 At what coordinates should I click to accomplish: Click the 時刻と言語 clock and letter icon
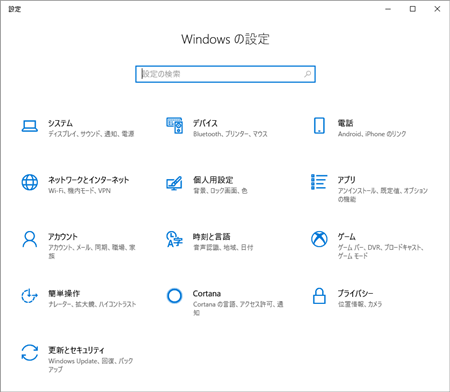pyautogui.click(x=174, y=239)
